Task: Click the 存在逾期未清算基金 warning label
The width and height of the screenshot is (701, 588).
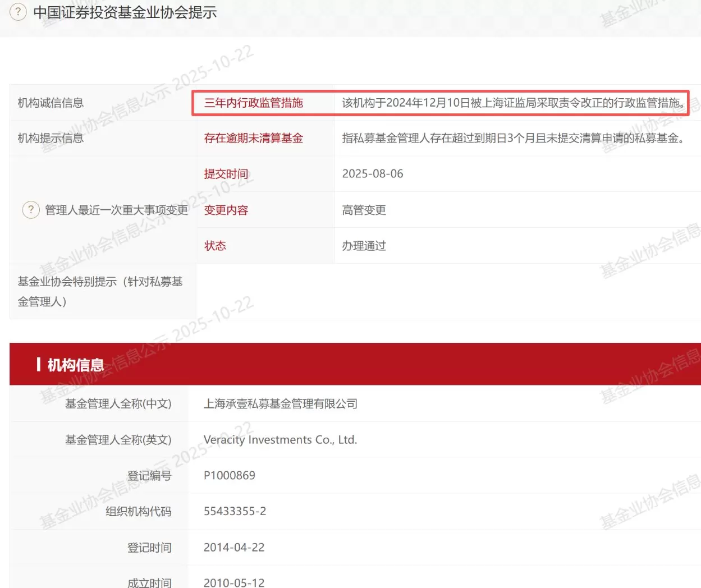Action: tap(253, 138)
